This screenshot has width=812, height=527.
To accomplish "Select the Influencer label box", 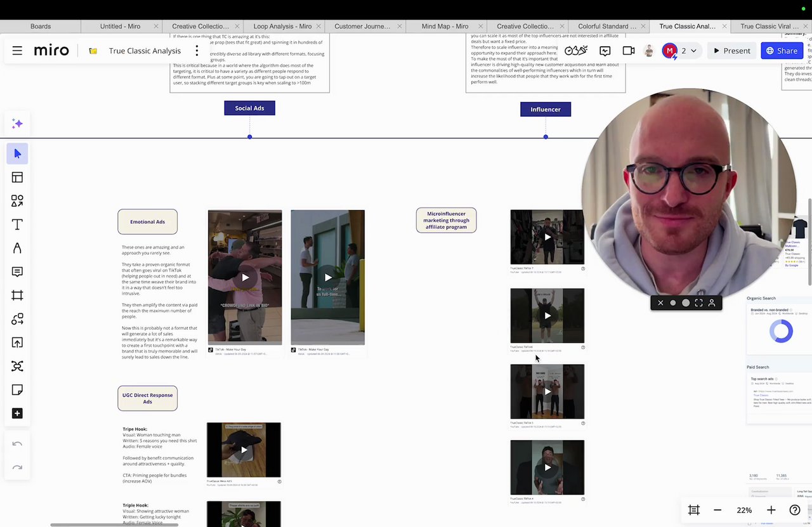I will pyautogui.click(x=546, y=109).
